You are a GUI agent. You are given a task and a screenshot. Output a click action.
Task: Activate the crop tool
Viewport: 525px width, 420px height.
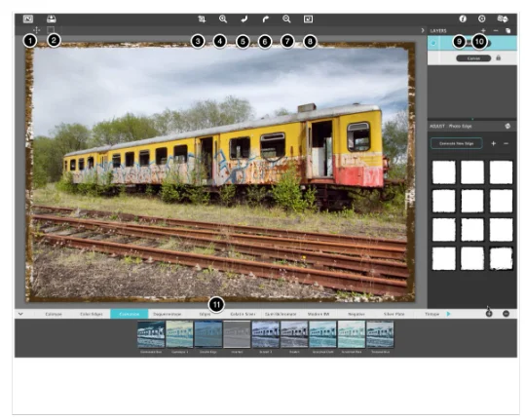point(202,19)
